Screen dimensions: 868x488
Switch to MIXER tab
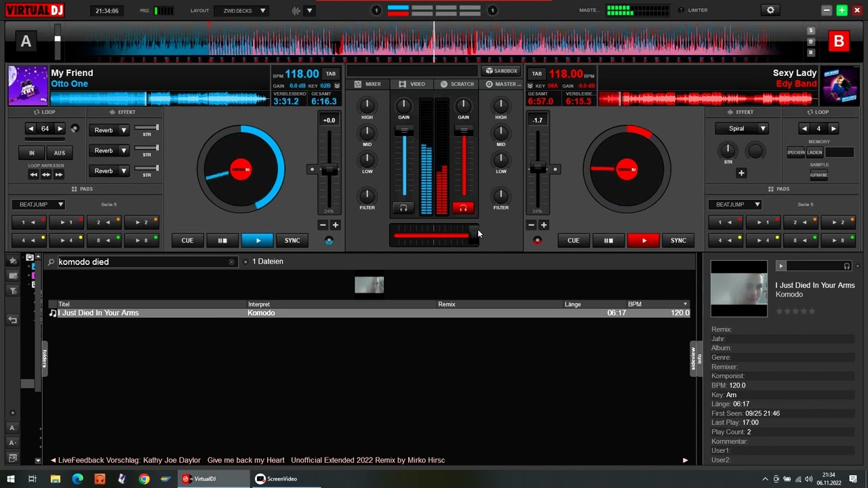(368, 84)
